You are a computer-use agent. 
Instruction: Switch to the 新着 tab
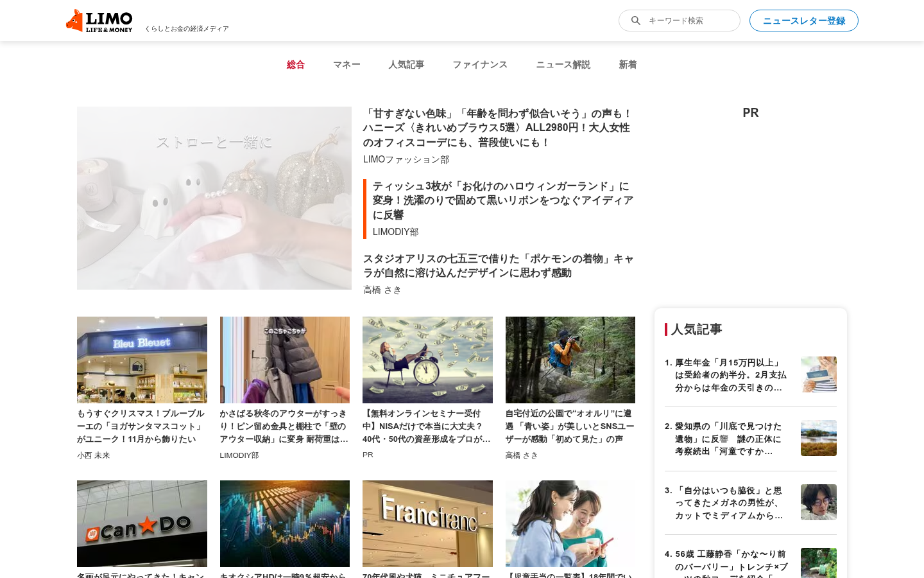click(628, 64)
